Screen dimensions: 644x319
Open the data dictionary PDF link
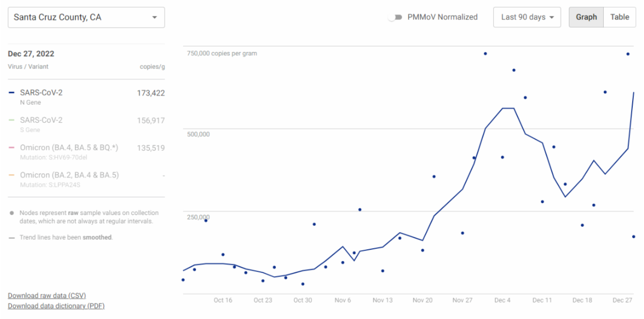56,306
